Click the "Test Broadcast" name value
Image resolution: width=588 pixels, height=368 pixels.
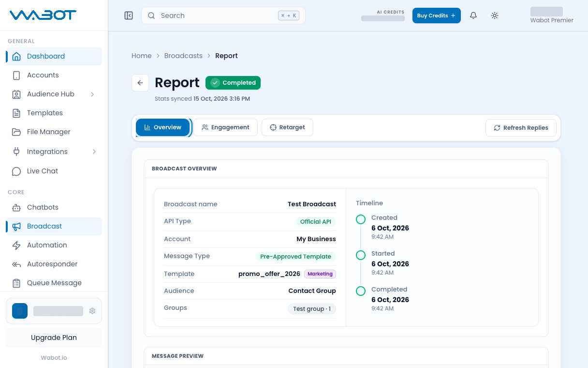[312, 204]
